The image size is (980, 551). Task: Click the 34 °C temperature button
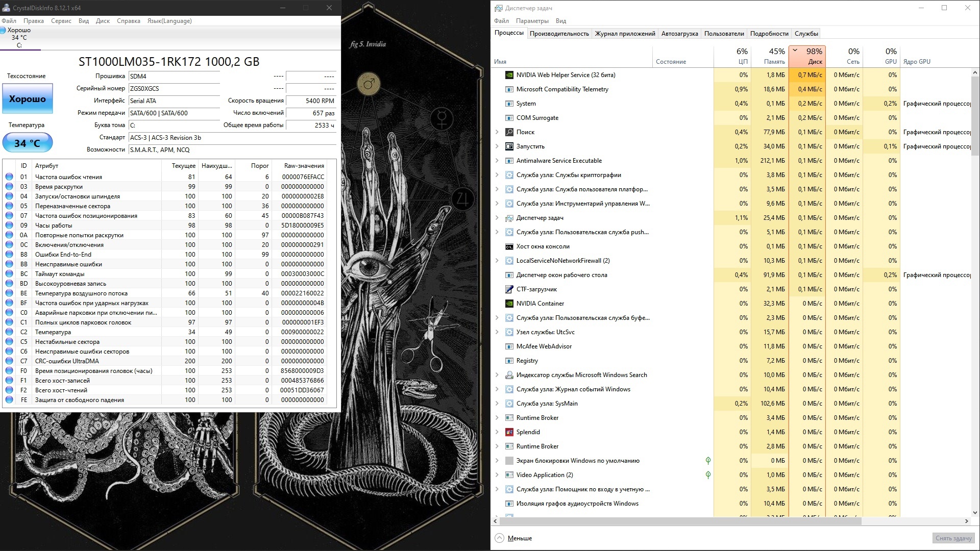coord(27,143)
